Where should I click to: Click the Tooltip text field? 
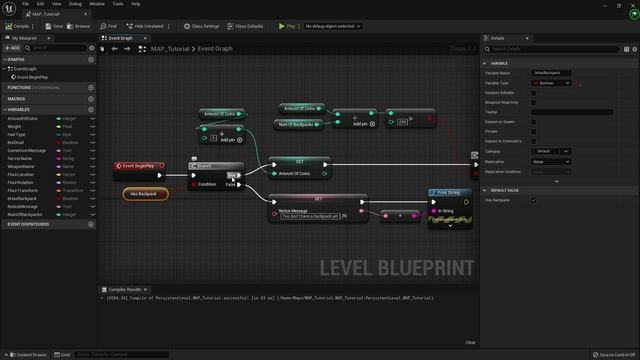(x=572, y=112)
